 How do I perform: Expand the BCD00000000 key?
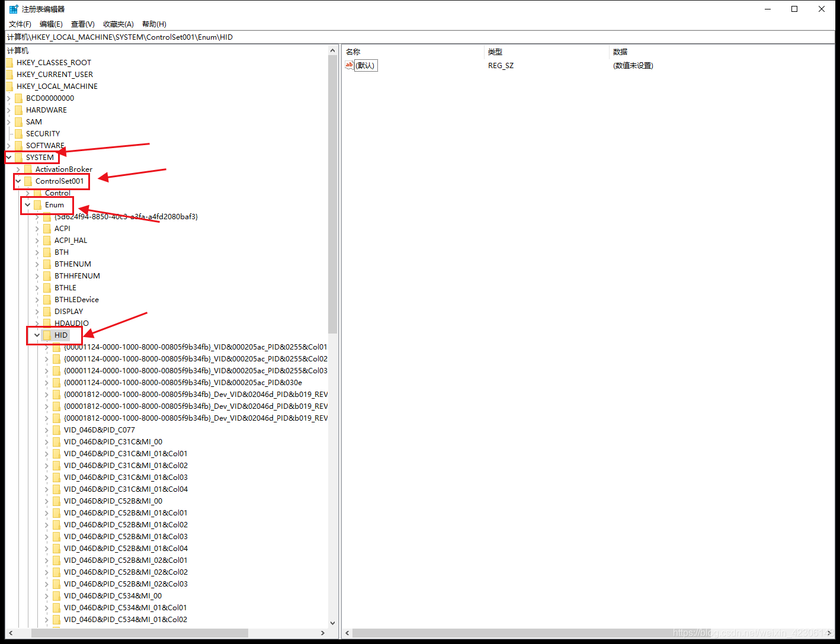coord(9,98)
